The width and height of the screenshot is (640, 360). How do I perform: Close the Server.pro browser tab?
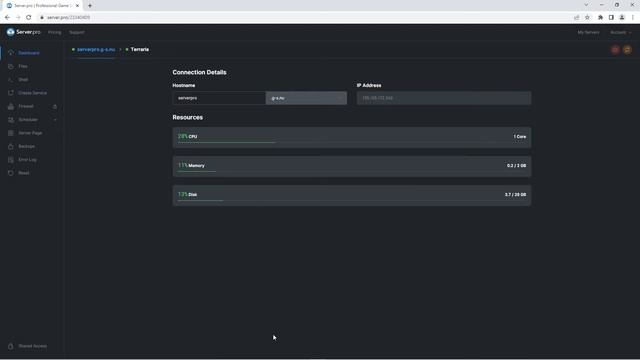[x=78, y=6]
